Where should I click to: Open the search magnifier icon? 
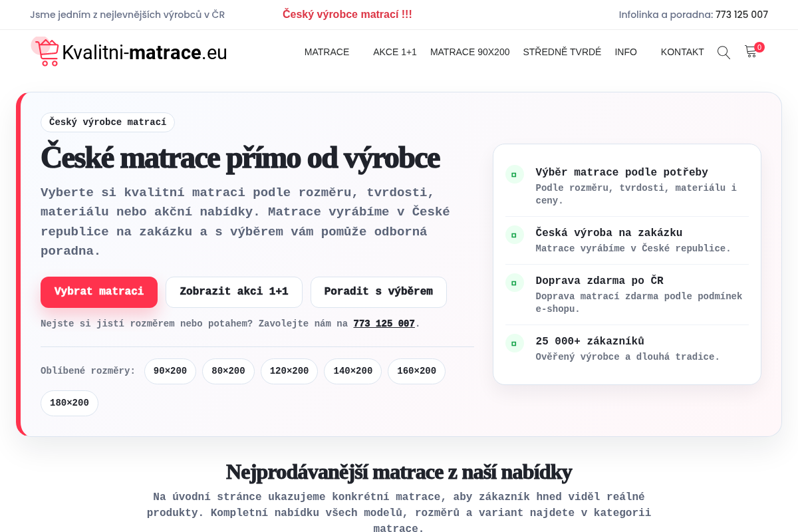pyautogui.click(x=724, y=52)
